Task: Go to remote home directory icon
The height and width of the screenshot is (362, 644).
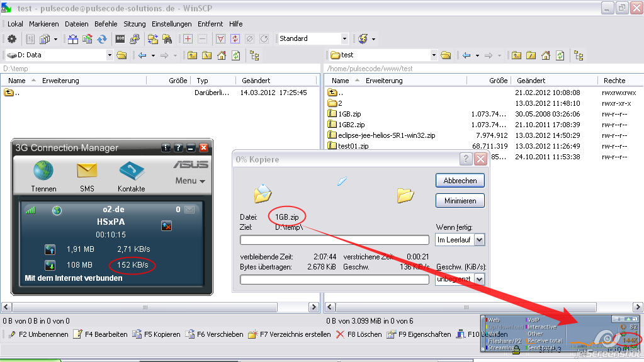Action: [x=545, y=55]
